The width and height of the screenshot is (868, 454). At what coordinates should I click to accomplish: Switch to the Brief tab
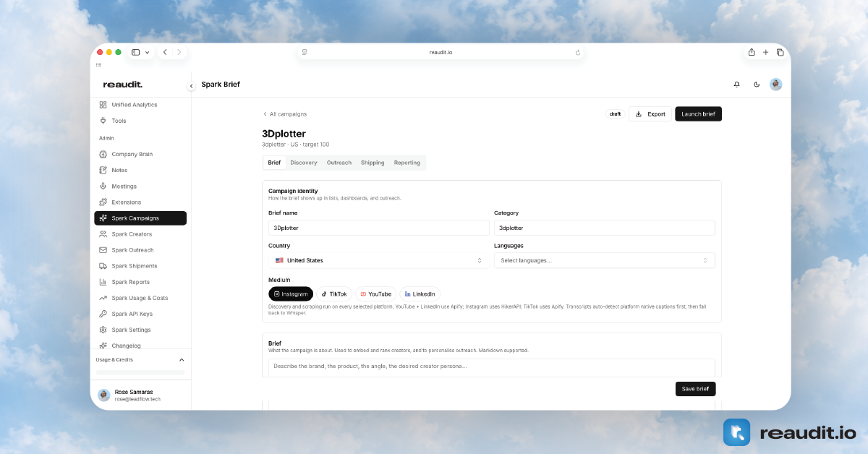274,163
